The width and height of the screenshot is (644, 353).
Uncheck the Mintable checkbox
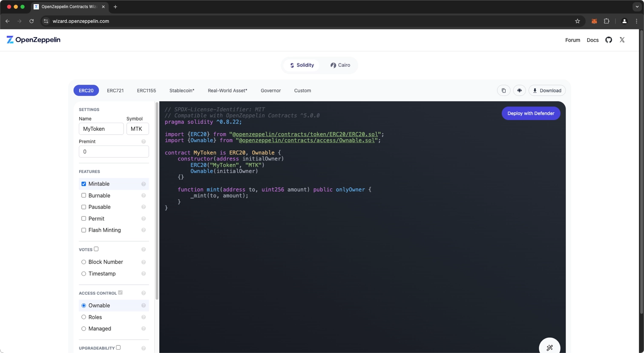[83, 184]
